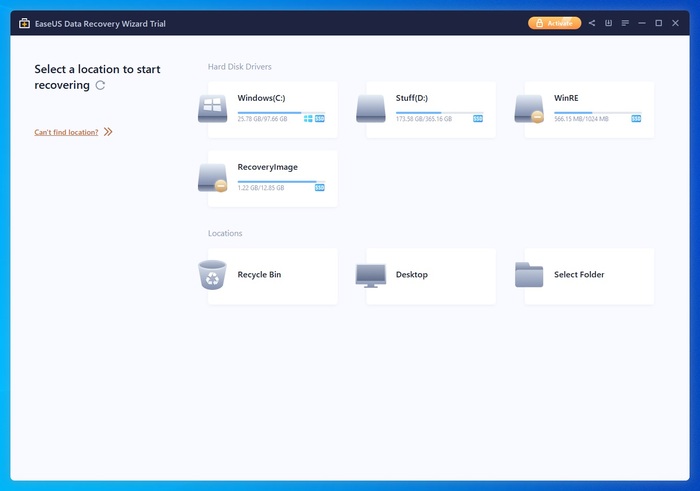The image size is (700, 491).
Task: Refresh drive list using circular arrow
Action: coord(100,85)
